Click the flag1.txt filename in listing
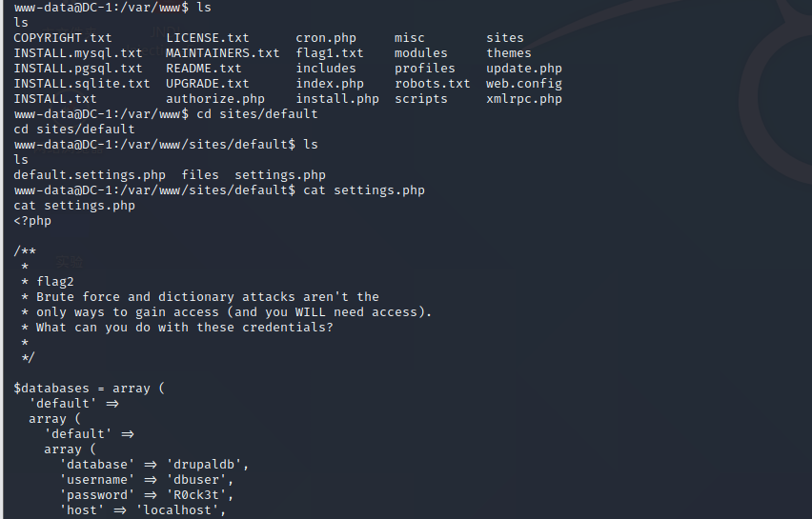The height and width of the screenshot is (519, 812). point(329,53)
